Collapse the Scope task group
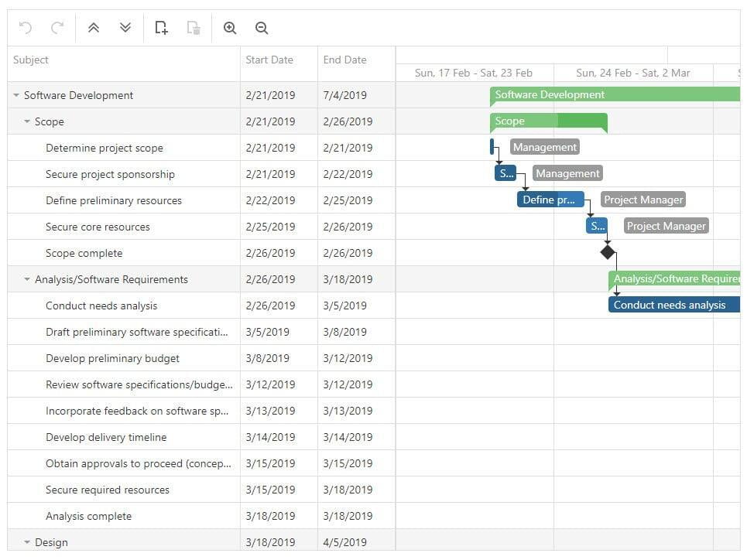 point(27,122)
